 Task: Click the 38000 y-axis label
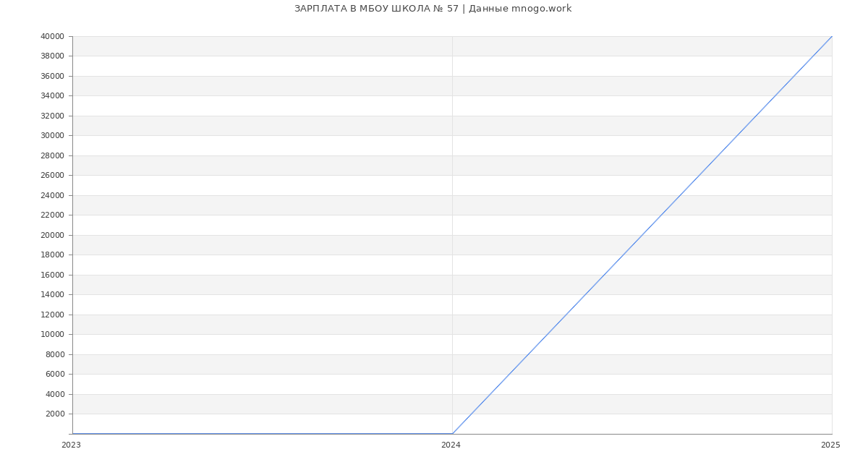coord(52,56)
